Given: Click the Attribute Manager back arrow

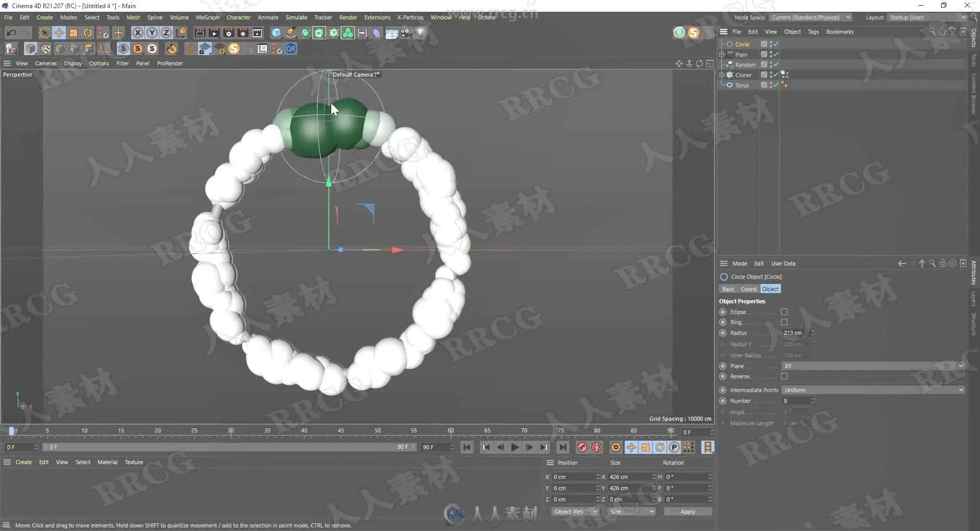Looking at the screenshot, I should click(x=902, y=263).
